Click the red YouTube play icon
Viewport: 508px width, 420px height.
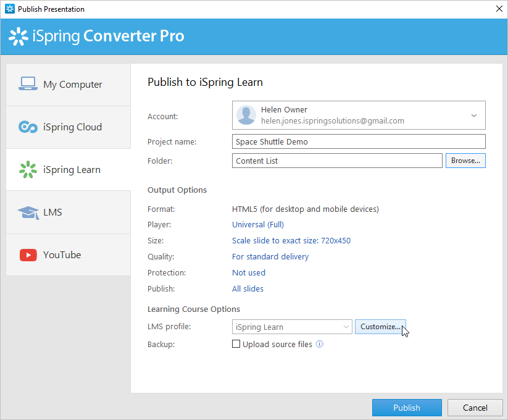[x=28, y=255]
